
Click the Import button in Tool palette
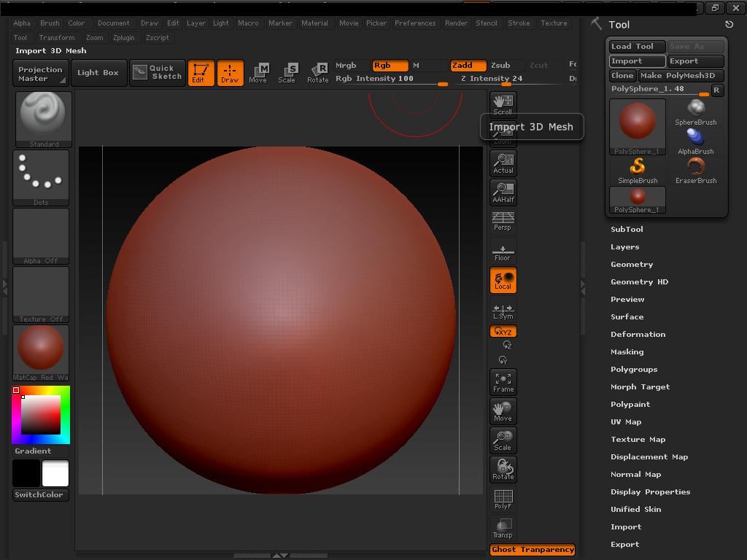[638, 61]
